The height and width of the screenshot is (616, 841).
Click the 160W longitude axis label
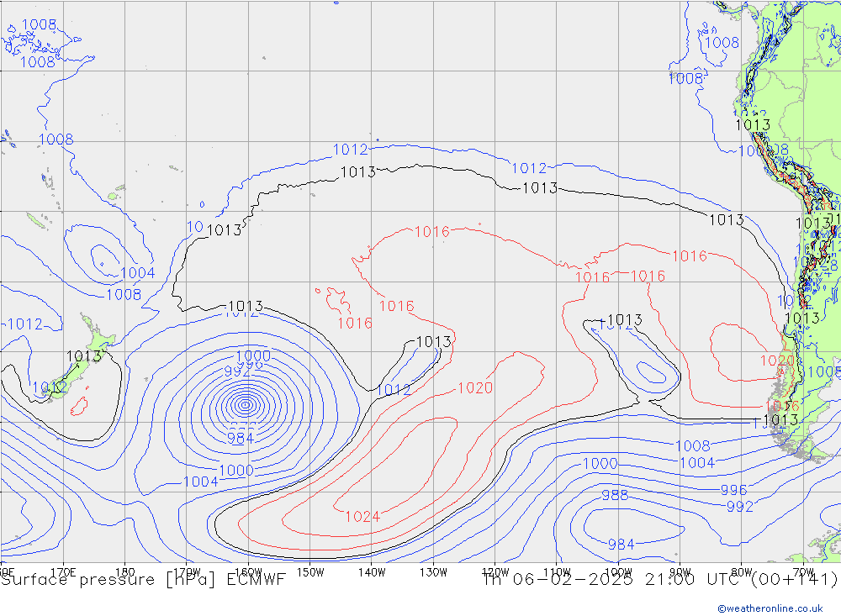point(249,571)
